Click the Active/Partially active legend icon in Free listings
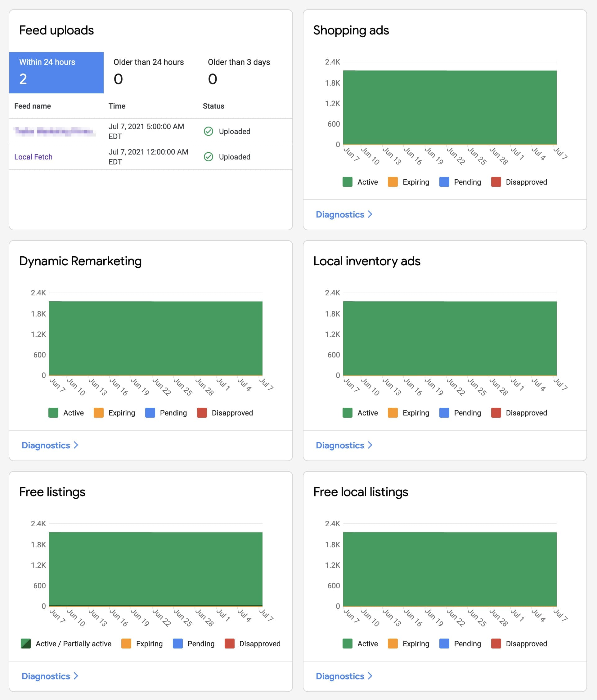 click(26, 644)
